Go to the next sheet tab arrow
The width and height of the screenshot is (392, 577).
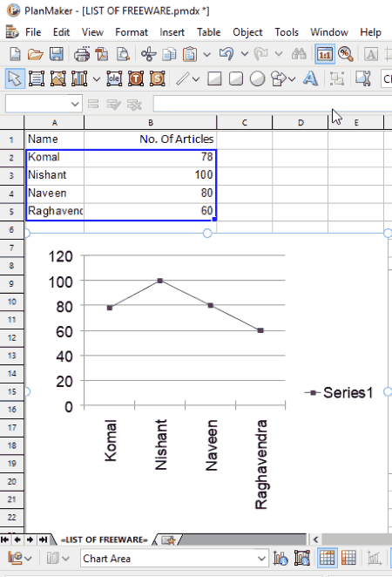point(30,540)
